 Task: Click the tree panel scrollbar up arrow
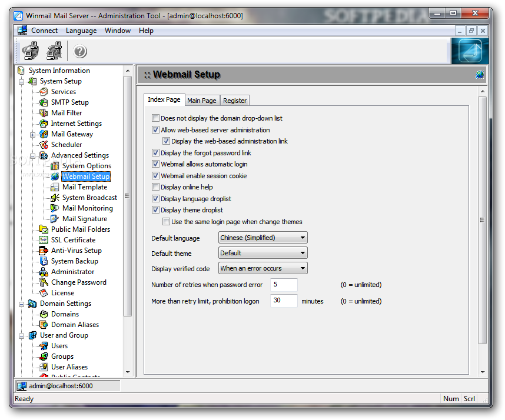128,71
